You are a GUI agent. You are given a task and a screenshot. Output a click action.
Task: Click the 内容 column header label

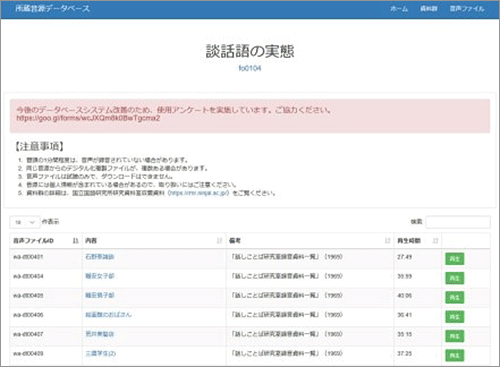coord(91,241)
